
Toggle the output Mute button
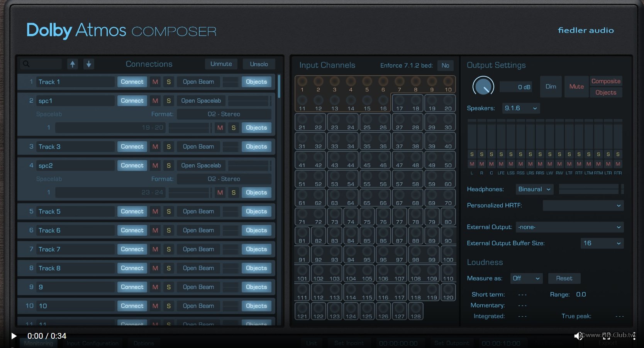(x=576, y=86)
